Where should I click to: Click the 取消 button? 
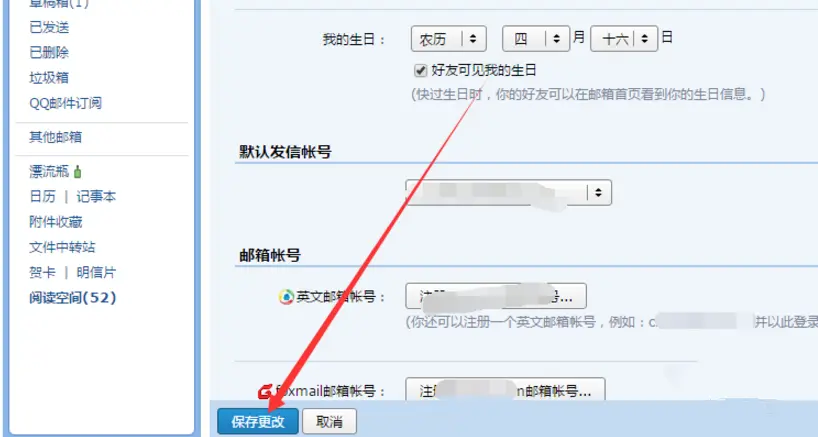pos(330,421)
